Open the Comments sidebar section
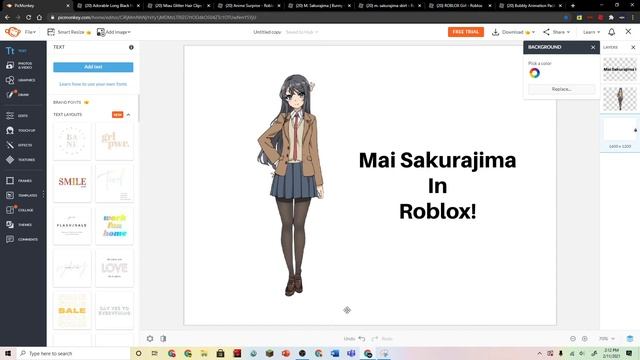 (22, 239)
